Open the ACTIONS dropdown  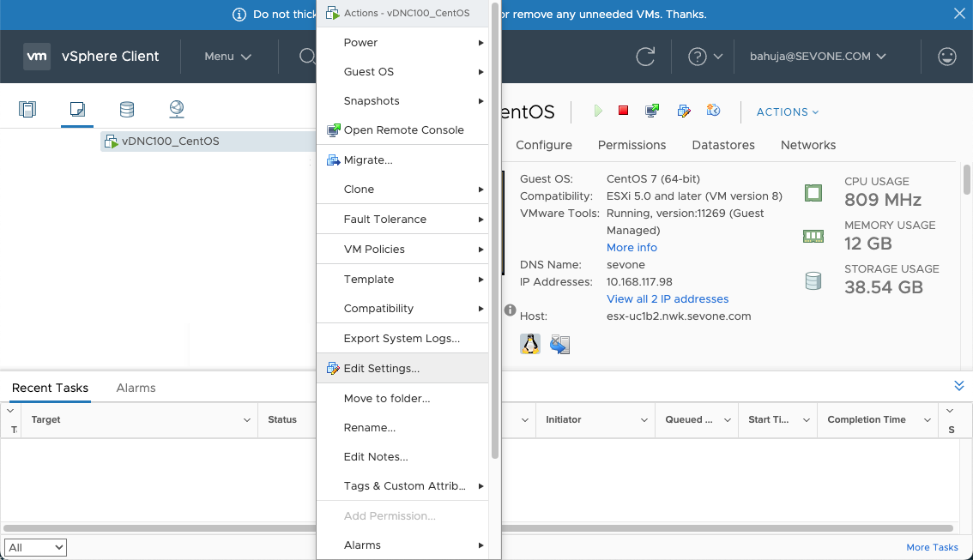788,112
